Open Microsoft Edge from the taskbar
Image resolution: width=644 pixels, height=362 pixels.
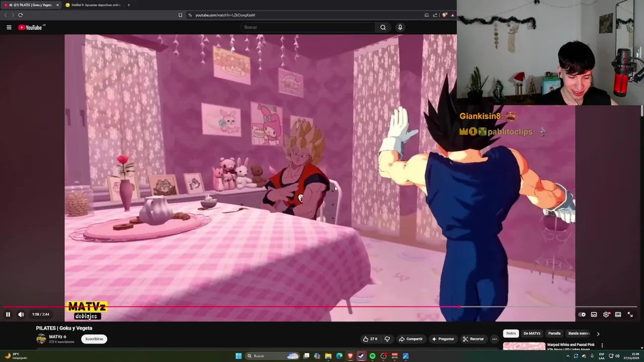(x=339, y=356)
